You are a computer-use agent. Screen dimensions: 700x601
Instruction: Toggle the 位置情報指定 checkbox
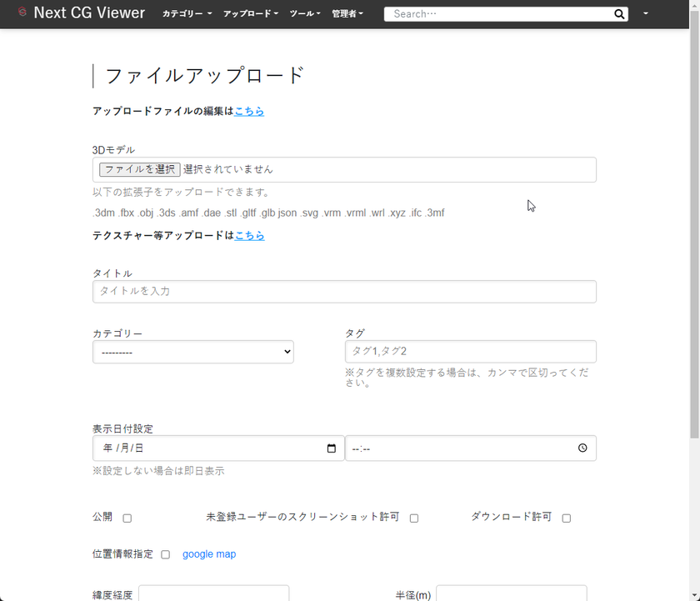[x=165, y=554]
